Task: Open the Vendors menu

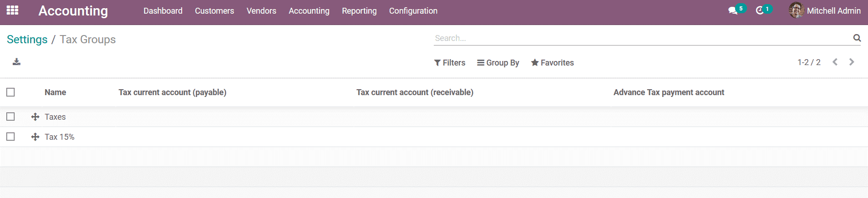Action: [x=261, y=11]
